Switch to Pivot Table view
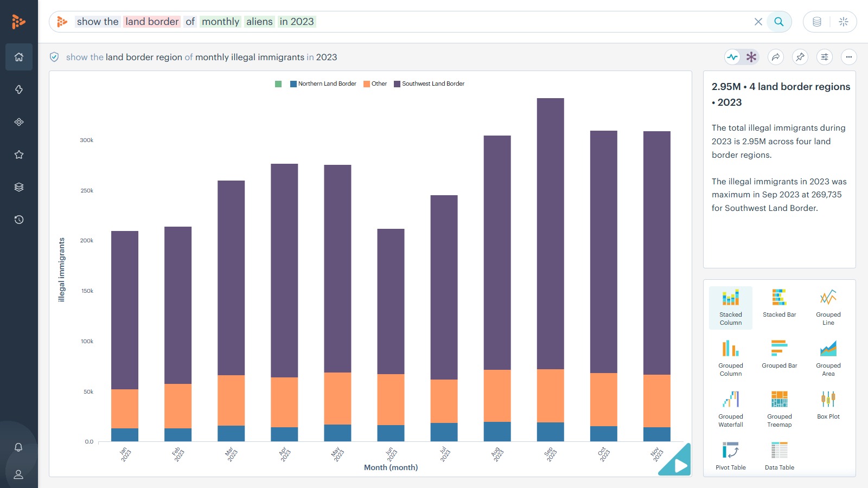This screenshot has height=488, width=868. [x=731, y=457]
